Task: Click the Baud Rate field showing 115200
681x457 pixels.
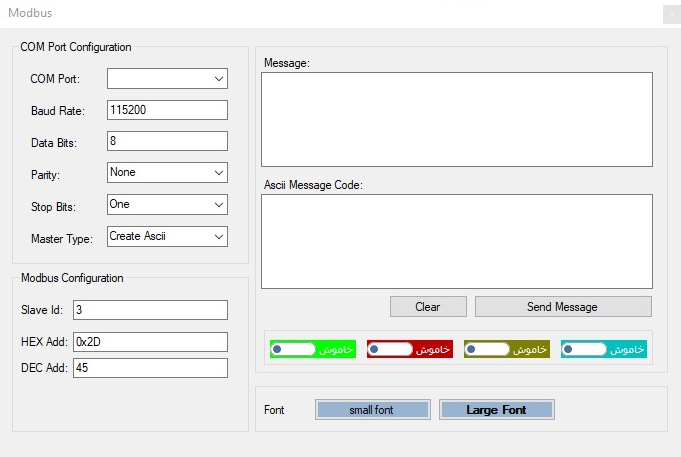Action: point(167,110)
